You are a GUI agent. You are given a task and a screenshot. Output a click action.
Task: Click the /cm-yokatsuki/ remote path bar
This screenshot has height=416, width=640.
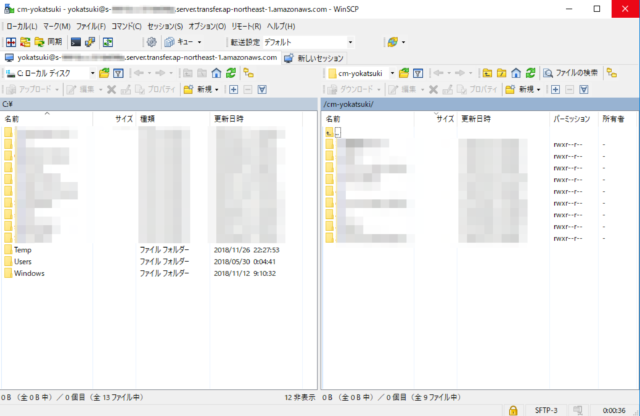coord(480,105)
